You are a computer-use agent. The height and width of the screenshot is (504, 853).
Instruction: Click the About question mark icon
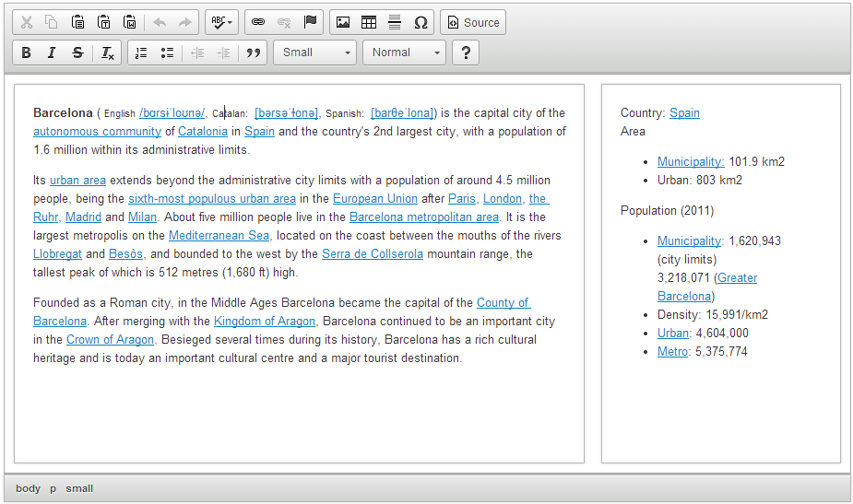(466, 53)
